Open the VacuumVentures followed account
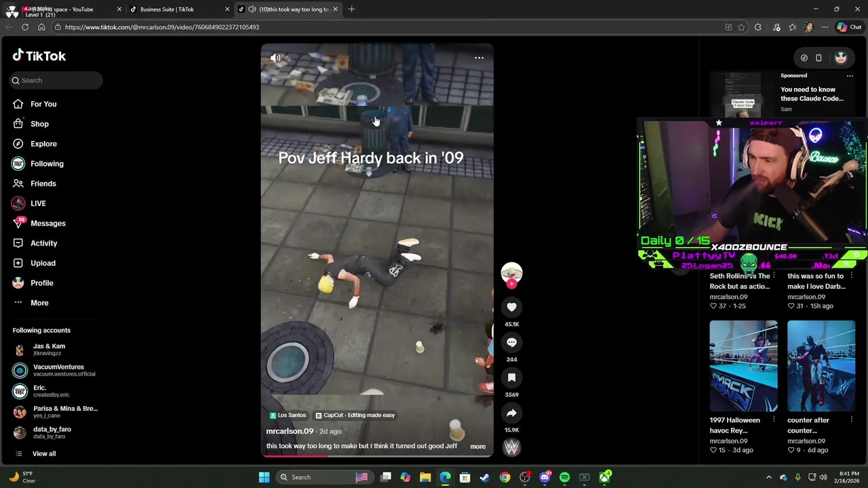 tap(57, 370)
